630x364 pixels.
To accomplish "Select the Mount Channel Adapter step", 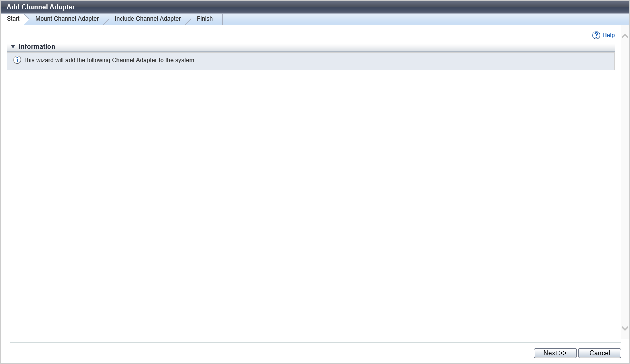I will click(x=67, y=19).
